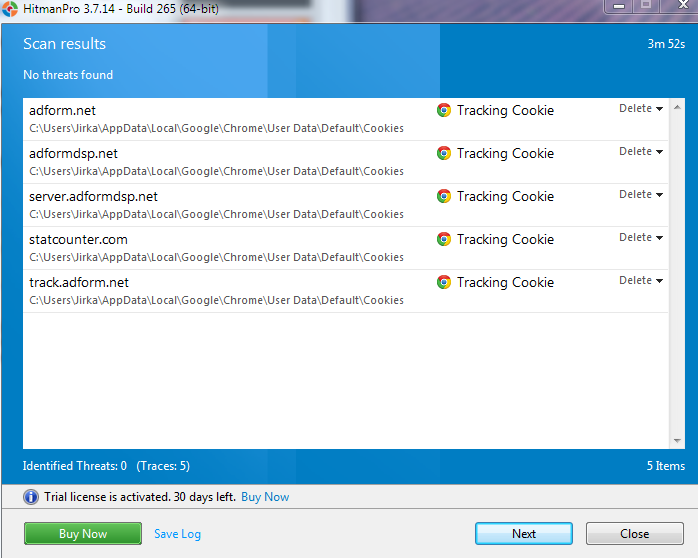Click the Chrome icon beside adform.net
The height and width of the screenshot is (558, 698).
(444, 110)
